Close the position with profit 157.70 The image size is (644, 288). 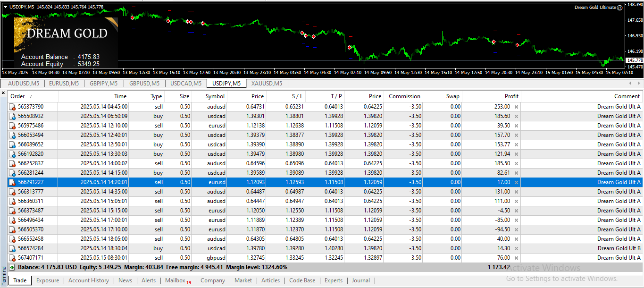click(x=516, y=135)
